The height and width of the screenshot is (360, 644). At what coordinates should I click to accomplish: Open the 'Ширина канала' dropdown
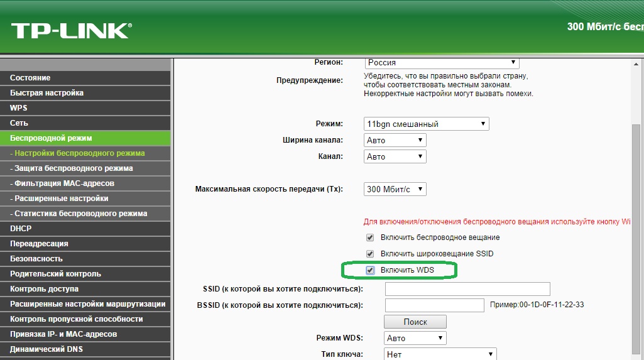tap(395, 140)
